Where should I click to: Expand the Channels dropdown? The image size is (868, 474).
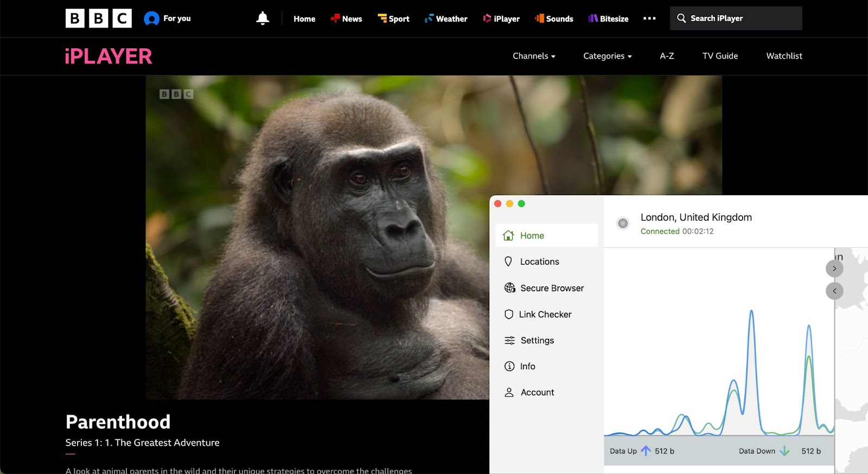coord(534,56)
